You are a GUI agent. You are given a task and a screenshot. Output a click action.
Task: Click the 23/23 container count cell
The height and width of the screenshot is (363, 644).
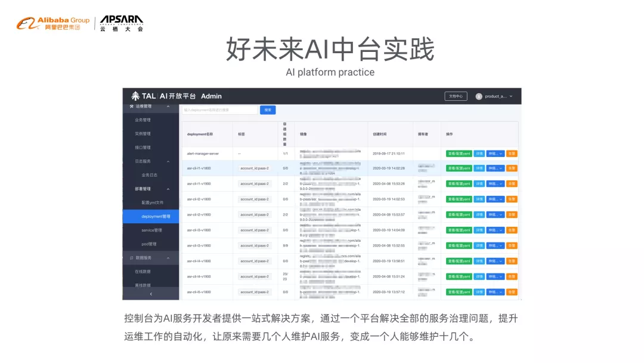(286, 276)
